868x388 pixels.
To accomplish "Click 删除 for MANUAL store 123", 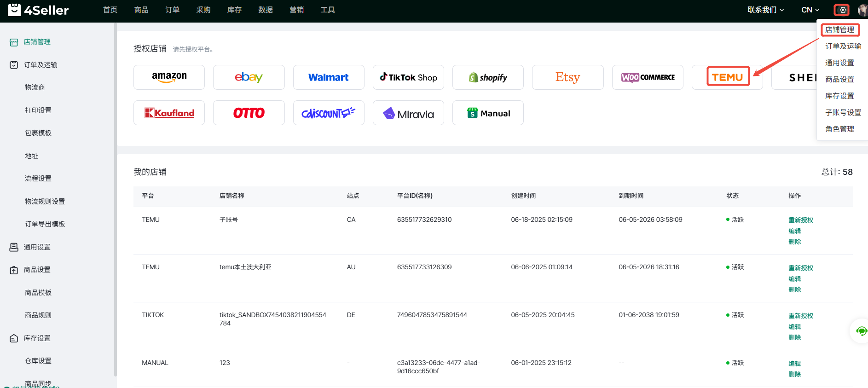I will tap(795, 374).
